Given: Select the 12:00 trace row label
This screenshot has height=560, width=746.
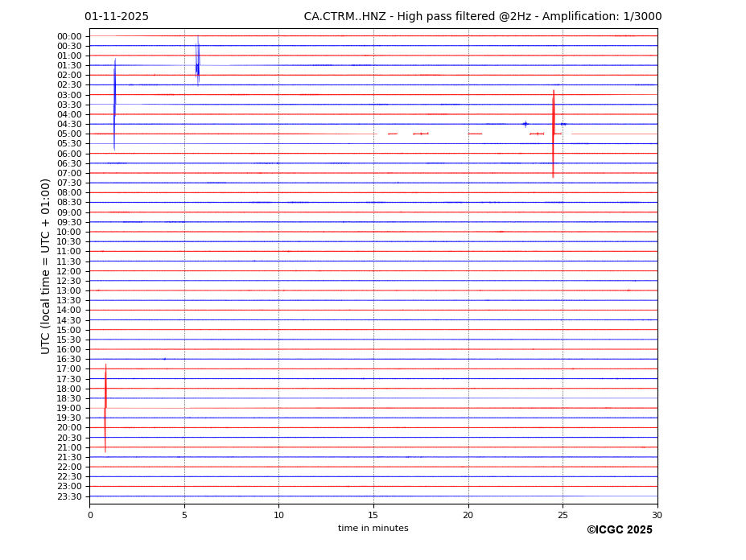Looking at the screenshot, I should click(x=69, y=271).
